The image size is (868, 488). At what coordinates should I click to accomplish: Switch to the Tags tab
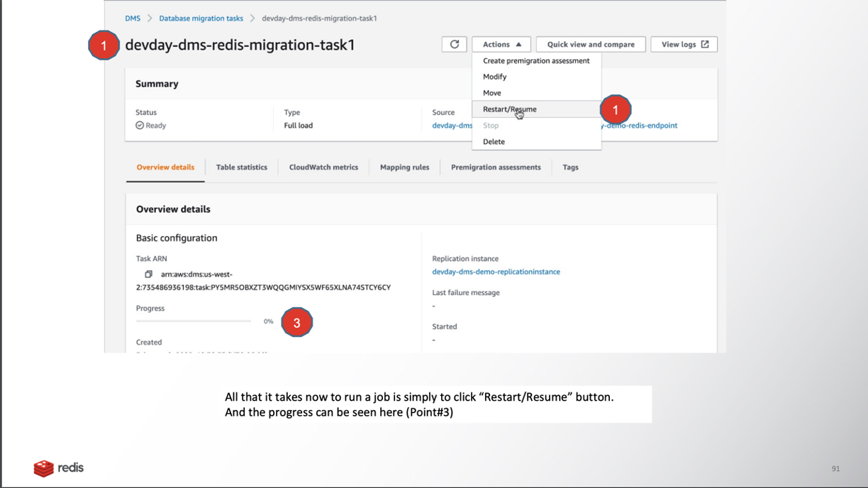570,167
